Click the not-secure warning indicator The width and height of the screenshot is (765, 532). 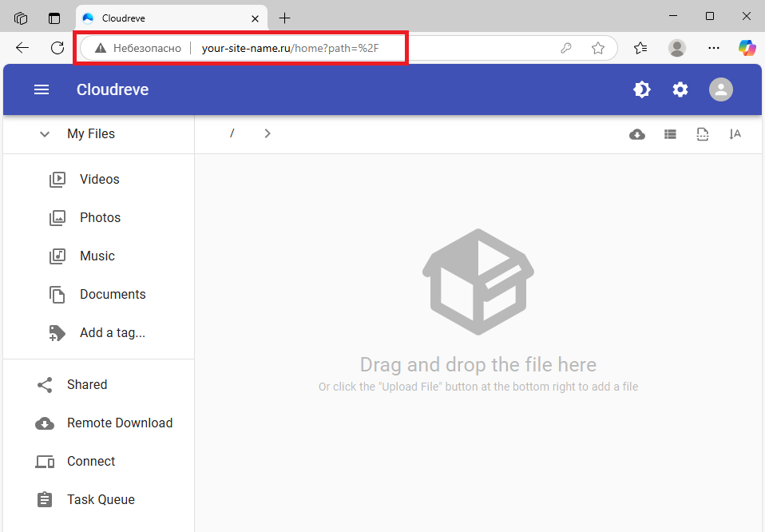pyautogui.click(x=138, y=48)
